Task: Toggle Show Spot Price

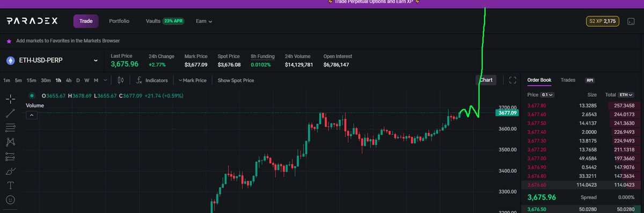Action: click(x=236, y=80)
